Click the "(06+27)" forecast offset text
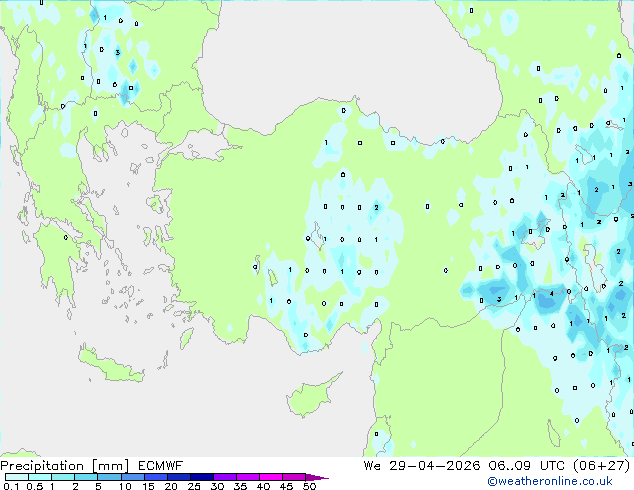Viewport: 634px width, 490px height. 602,466
